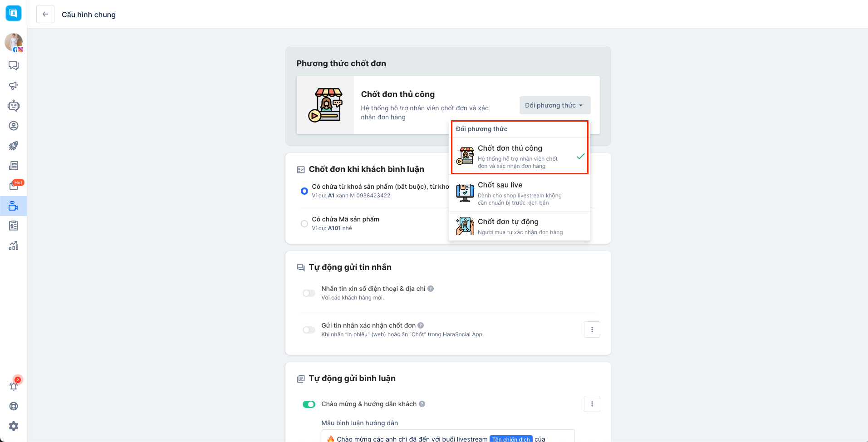Viewport: 868px width, 442px height.
Task: Toggle Chào mừng & hướng dẫn khách switch
Action: [x=309, y=404]
